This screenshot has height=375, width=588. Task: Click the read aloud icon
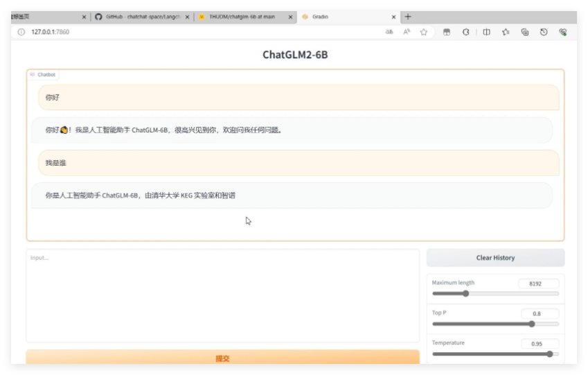pos(407,32)
